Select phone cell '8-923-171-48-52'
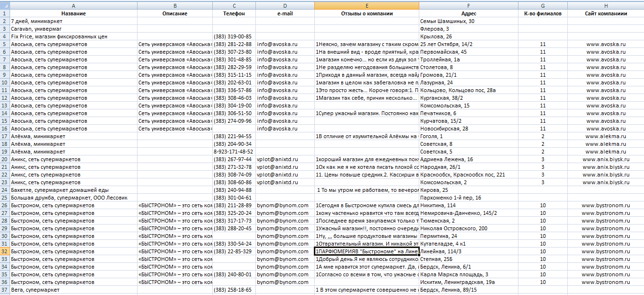Screen dimensions: 644x295 pyautogui.click(x=234, y=152)
